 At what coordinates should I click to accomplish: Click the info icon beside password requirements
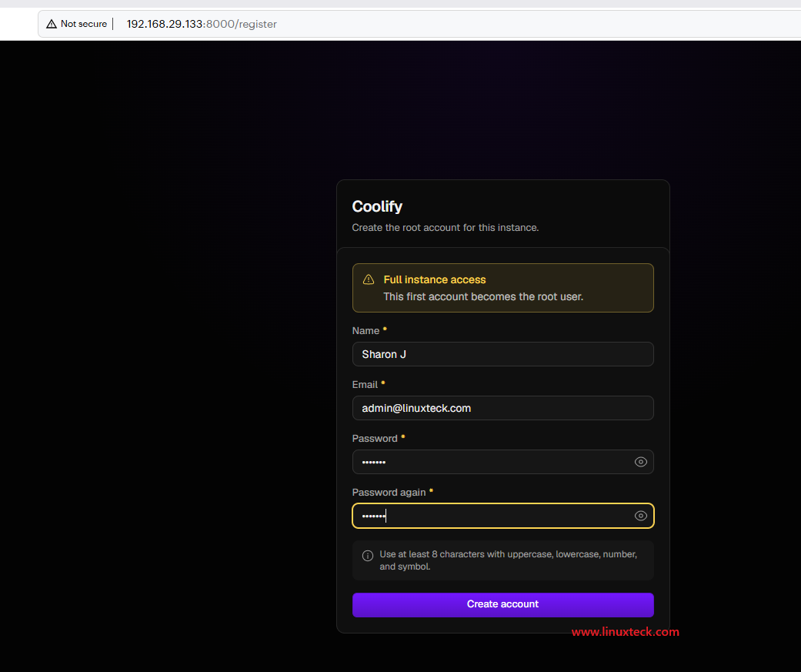367,556
